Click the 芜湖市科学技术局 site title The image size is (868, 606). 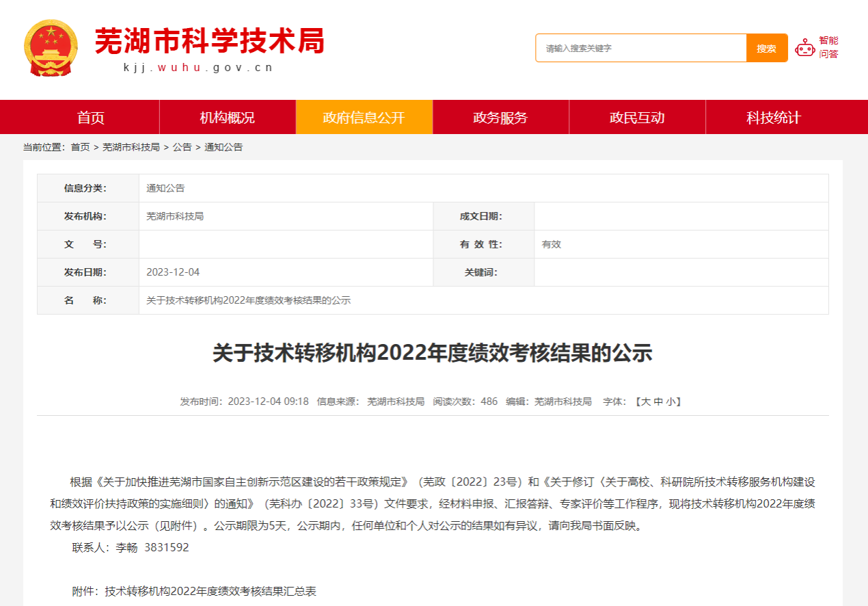coord(208,41)
